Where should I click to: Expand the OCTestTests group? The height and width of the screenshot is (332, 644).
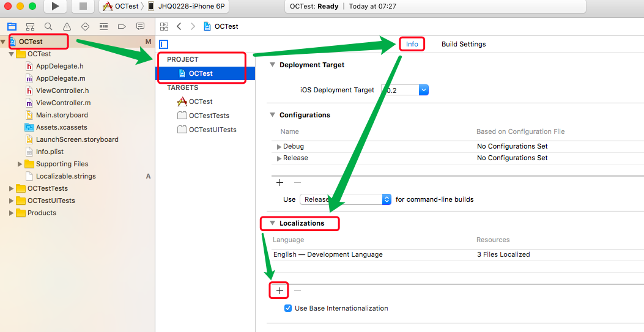(x=12, y=188)
